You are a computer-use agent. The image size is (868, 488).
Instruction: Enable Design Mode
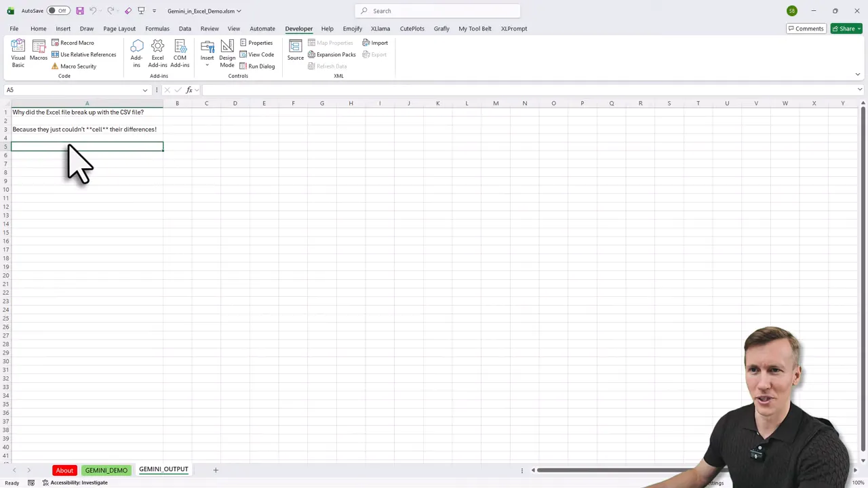click(226, 54)
